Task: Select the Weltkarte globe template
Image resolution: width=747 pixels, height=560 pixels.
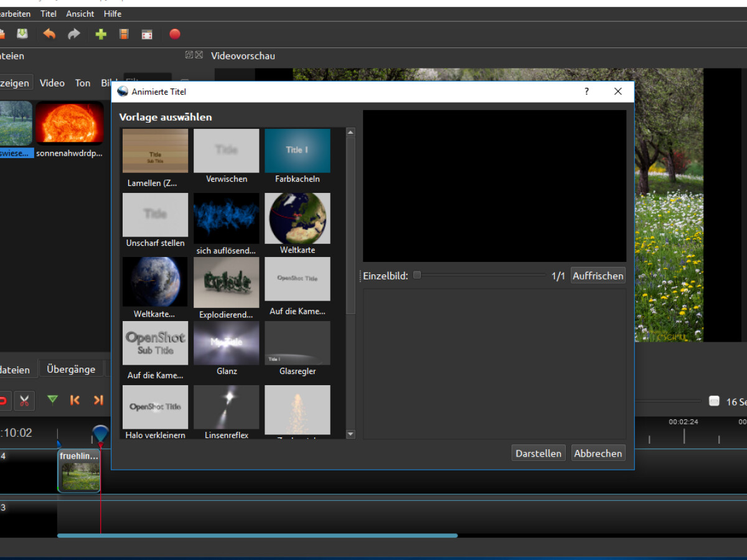Action: [x=298, y=219]
